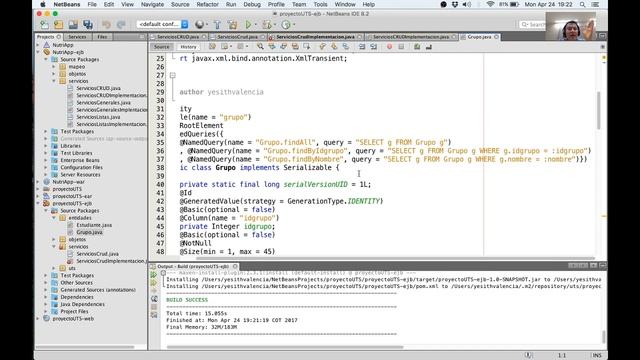
Task: Click the green rerun icon in Output panel
Action: pos(154,275)
